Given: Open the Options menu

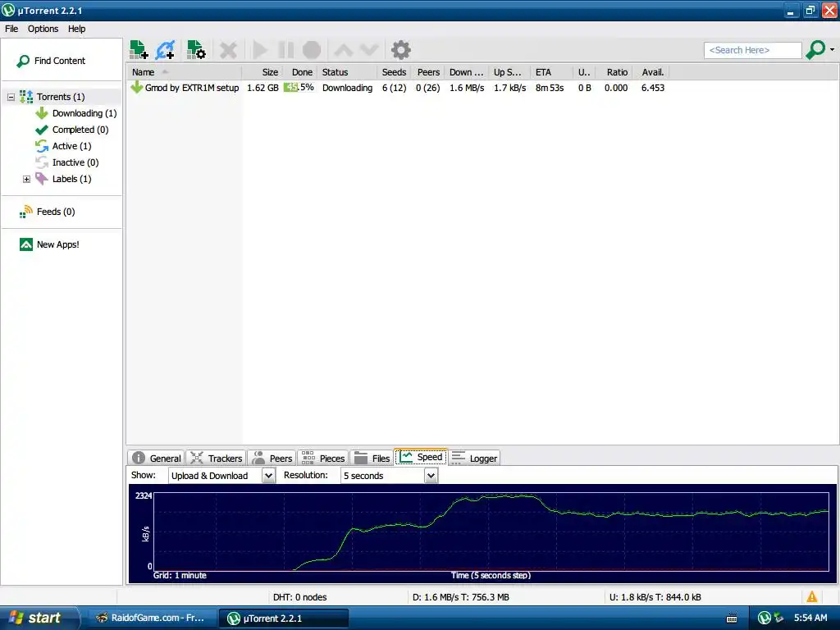Looking at the screenshot, I should pos(43,29).
